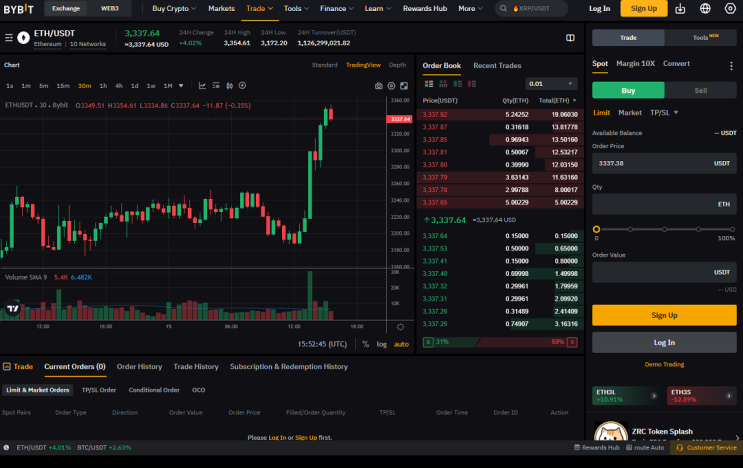Select combined buy and sell order book view
Screen dimensions: 743x468
pos(429,84)
